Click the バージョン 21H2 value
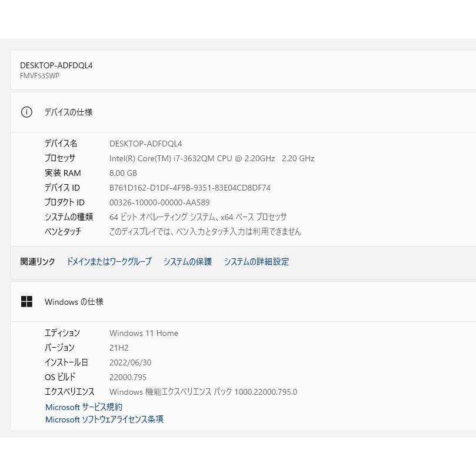 (x=119, y=348)
